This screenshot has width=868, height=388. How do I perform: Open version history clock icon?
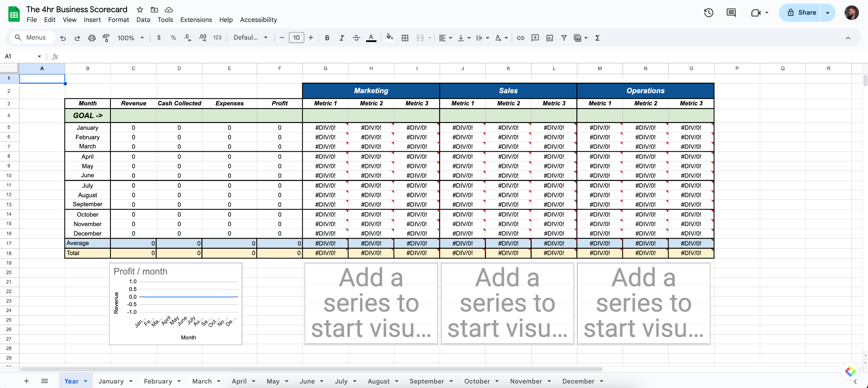coord(709,13)
